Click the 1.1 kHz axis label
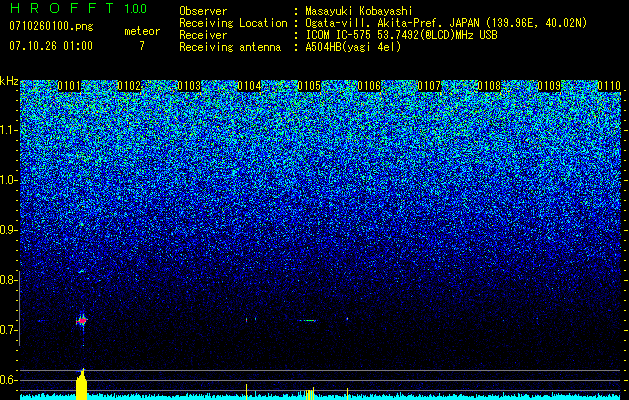This screenshot has width=629, height=400. [x=9, y=130]
